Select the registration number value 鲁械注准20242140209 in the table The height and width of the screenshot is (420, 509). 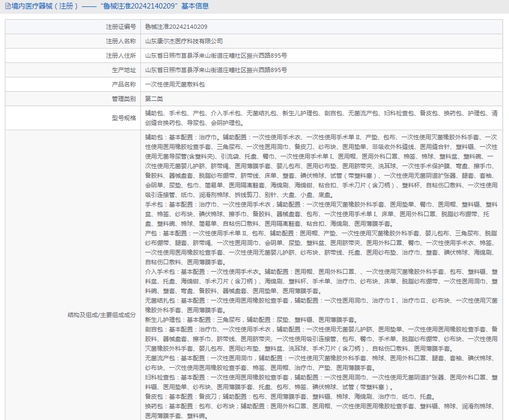tap(176, 27)
